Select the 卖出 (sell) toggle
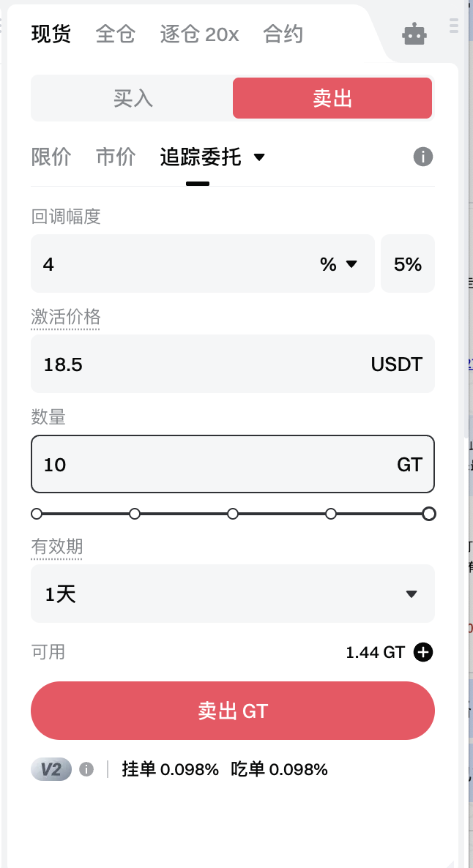The width and height of the screenshot is (473, 868). 332,98
